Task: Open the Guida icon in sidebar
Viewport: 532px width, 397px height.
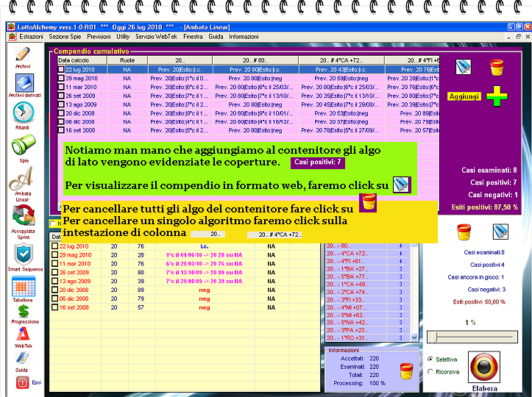Action: (22, 359)
